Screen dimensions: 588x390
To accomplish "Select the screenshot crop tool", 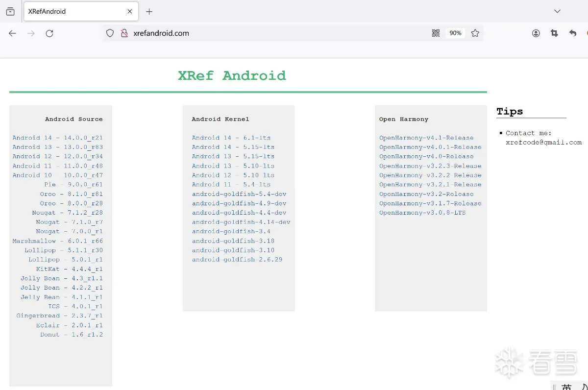I will (554, 33).
